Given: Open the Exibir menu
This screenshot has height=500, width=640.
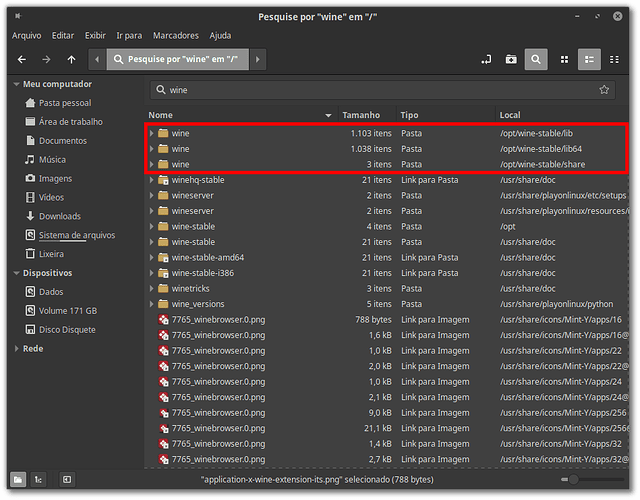Looking at the screenshot, I should point(95,35).
